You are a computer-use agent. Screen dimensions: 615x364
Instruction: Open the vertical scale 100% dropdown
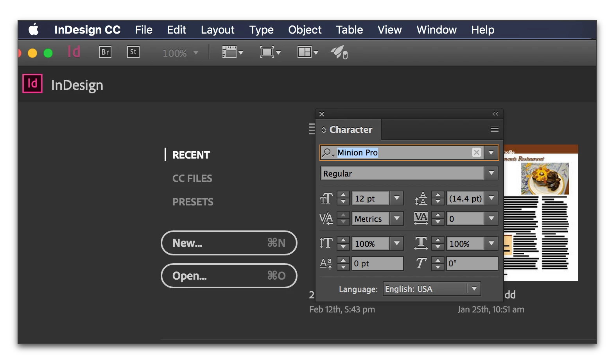tap(397, 243)
